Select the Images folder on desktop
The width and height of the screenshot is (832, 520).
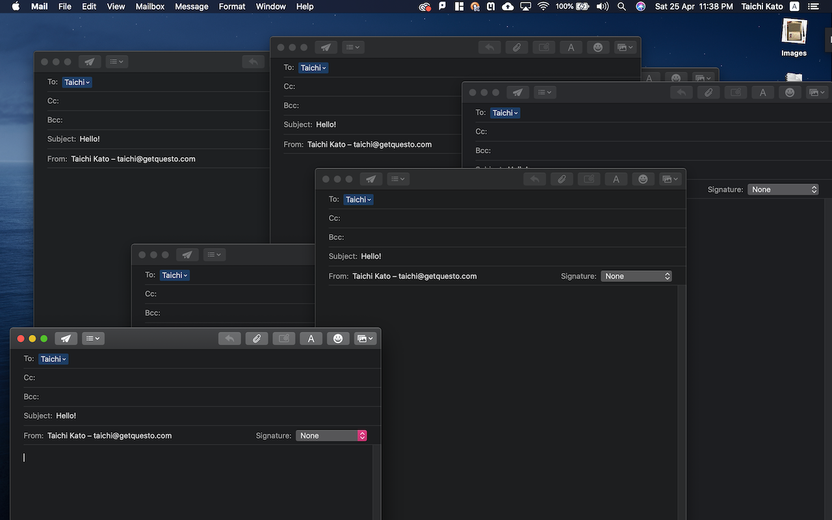(x=794, y=37)
